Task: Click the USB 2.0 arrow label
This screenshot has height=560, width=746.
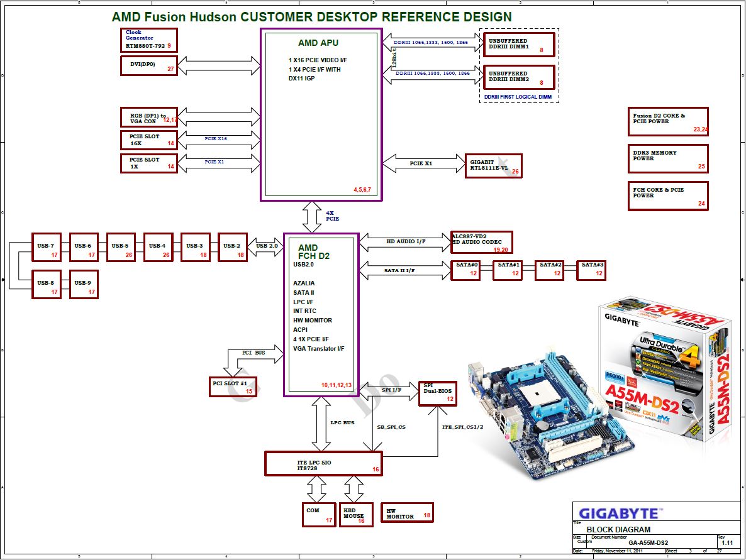Action: [x=267, y=246]
